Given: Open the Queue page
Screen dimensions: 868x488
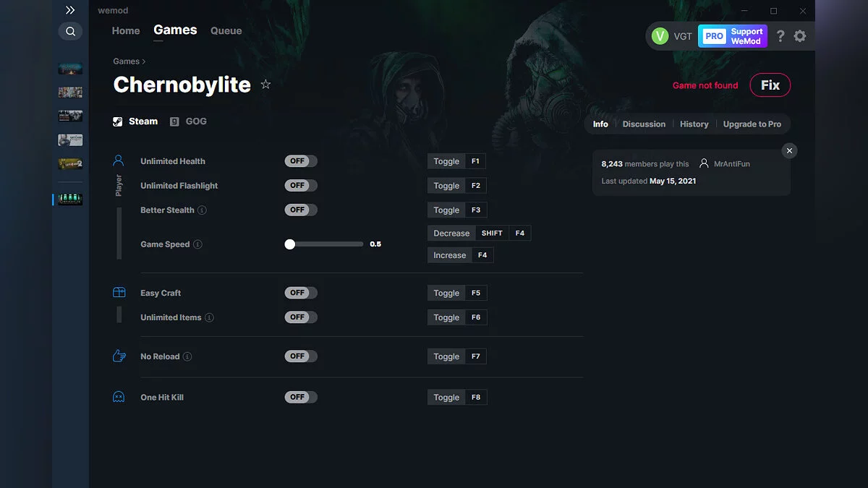Looking at the screenshot, I should pos(226,30).
